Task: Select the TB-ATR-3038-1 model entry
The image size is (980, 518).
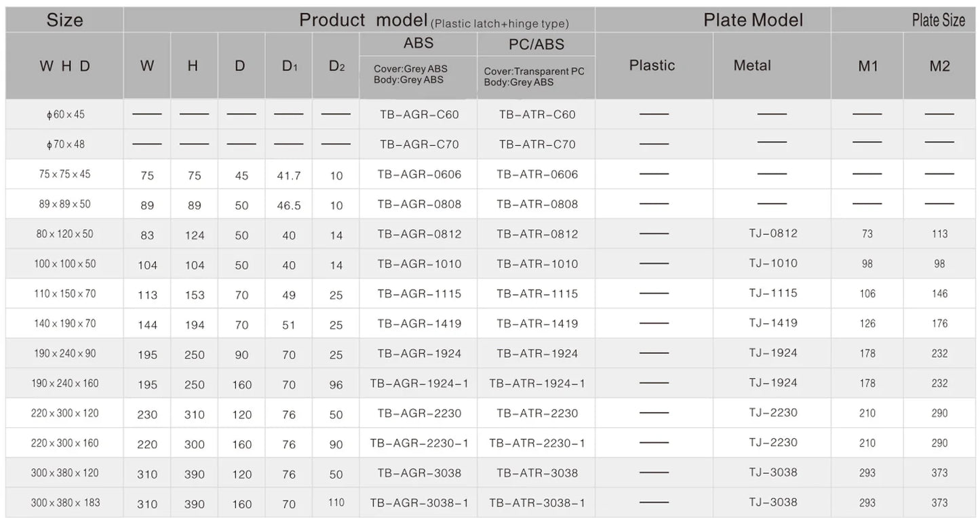Action: (x=537, y=503)
